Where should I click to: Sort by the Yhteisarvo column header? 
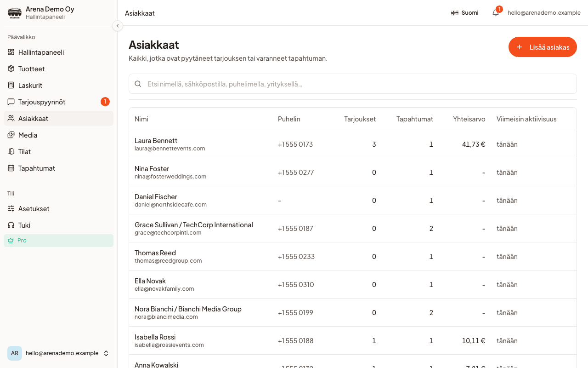point(469,119)
